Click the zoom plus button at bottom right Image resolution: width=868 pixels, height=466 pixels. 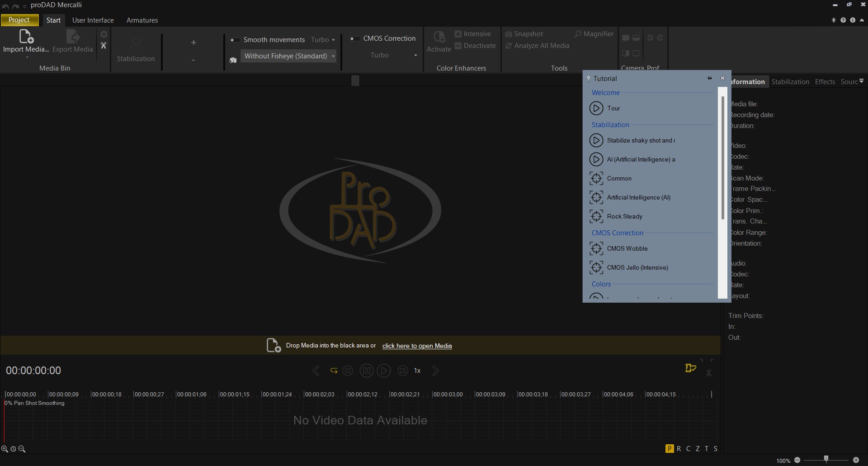[x=856, y=460]
